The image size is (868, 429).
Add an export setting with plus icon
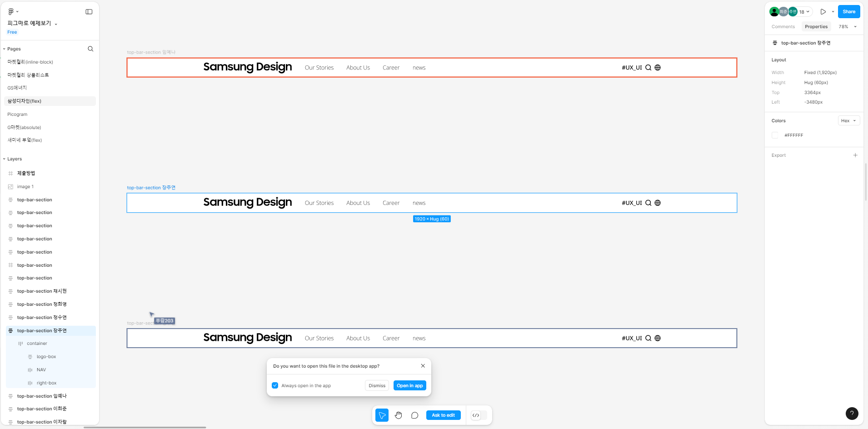(855, 155)
